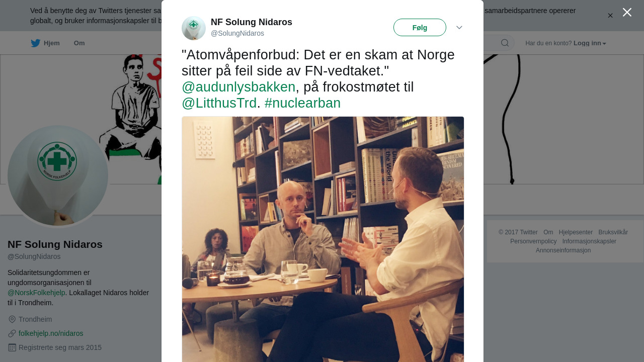644x362 pixels.
Task: Open @audunlysbakken mention link
Action: (238, 87)
